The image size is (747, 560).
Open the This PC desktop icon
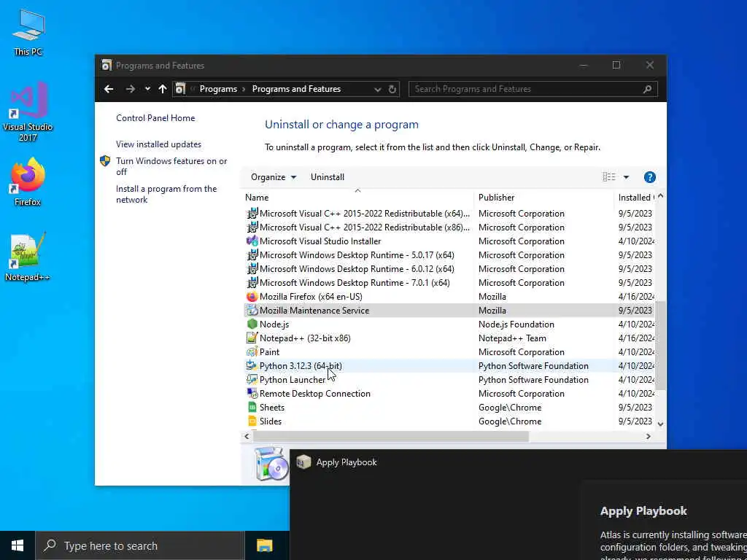(x=28, y=32)
